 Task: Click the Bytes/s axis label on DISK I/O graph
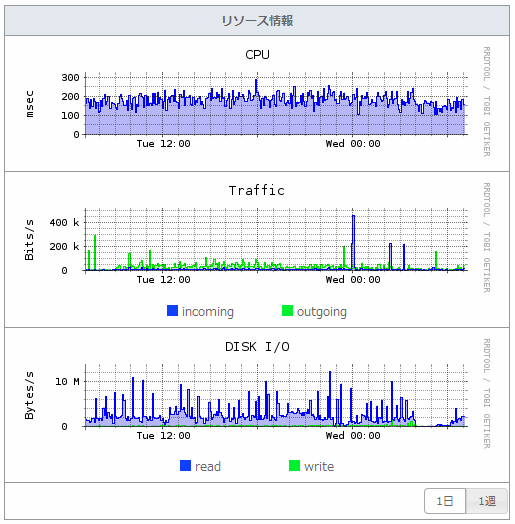point(29,395)
